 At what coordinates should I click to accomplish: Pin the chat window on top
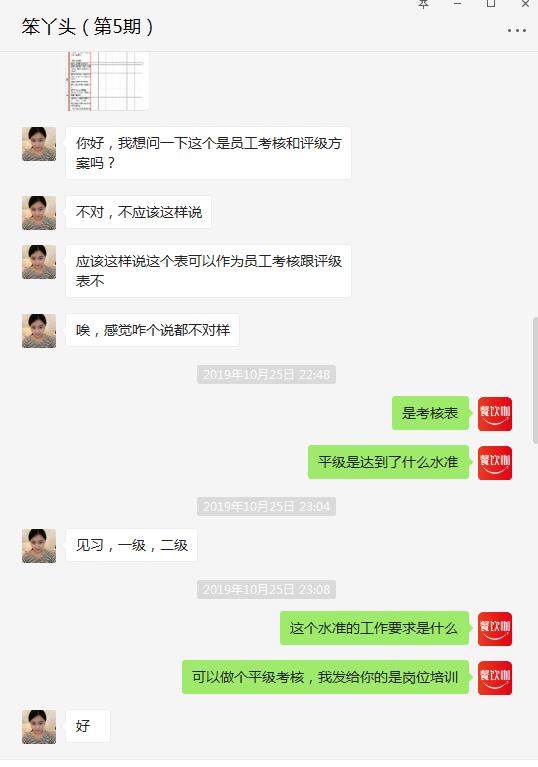[x=424, y=4]
